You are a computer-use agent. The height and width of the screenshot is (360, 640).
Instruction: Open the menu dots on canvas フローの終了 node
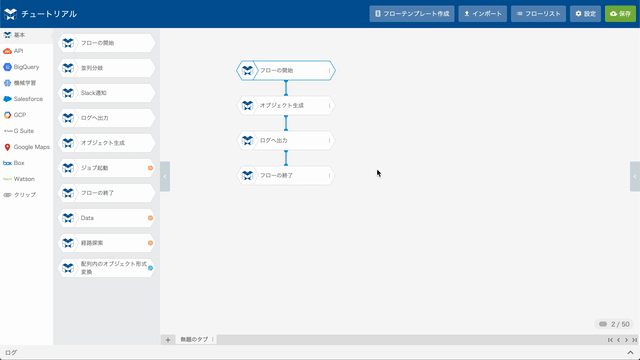329,176
